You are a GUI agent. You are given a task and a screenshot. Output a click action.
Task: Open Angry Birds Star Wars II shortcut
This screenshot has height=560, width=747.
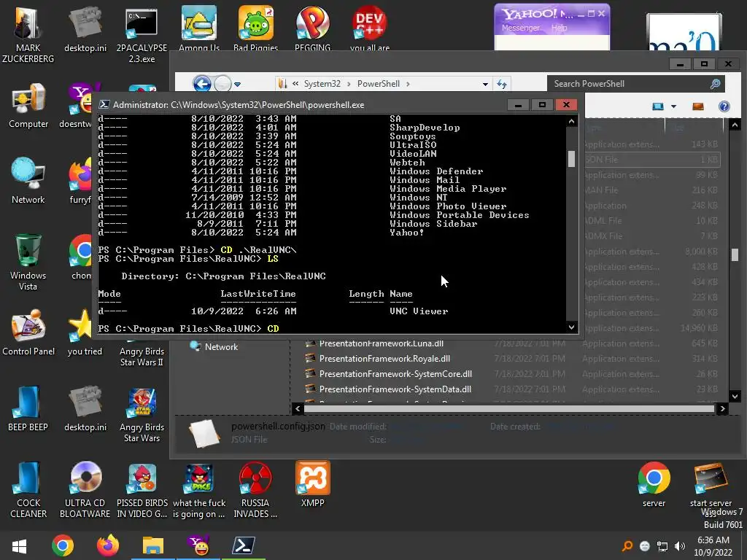click(x=142, y=355)
